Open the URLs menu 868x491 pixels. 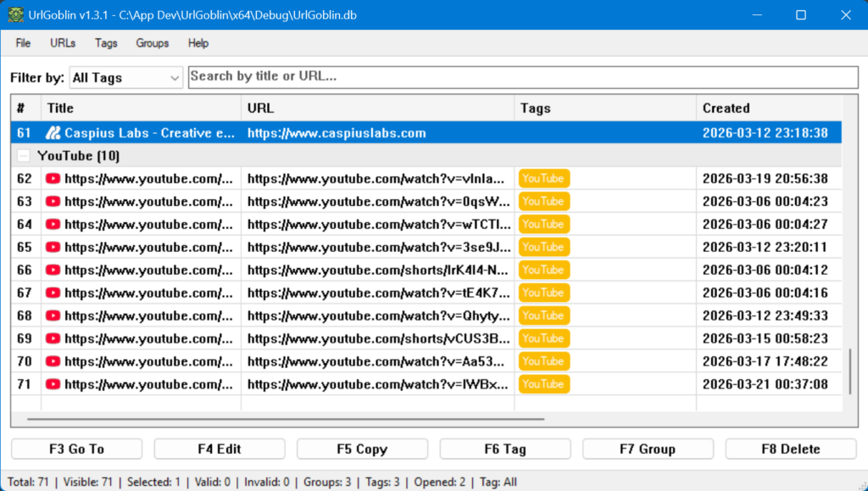(x=63, y=43)
